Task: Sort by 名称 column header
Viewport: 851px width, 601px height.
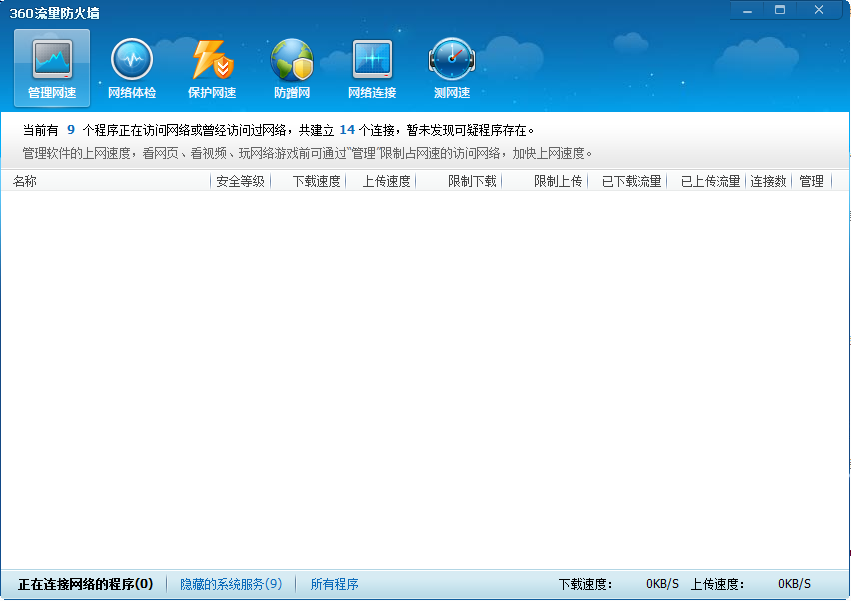Action: [25, 181]
